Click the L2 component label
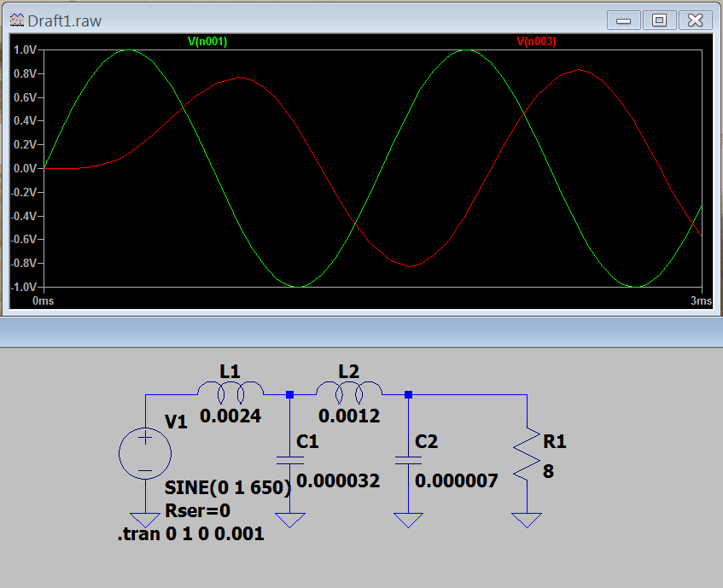This screenshot has width=723, height=588. (x=348, y=371)
